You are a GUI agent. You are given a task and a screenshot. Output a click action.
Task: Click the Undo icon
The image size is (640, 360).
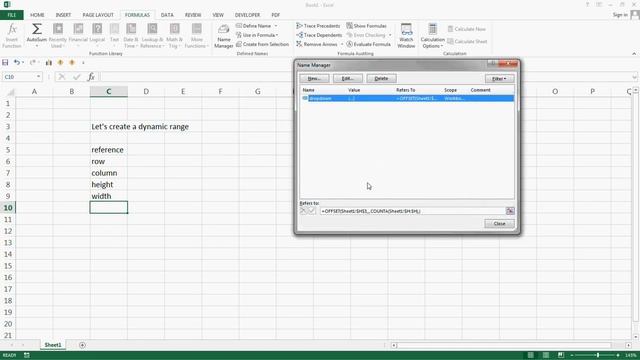17,62
